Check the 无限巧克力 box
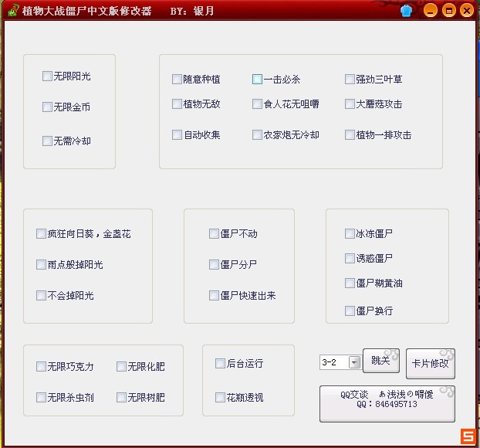Screen dimensions: 480x448 [x=41, y=367]
